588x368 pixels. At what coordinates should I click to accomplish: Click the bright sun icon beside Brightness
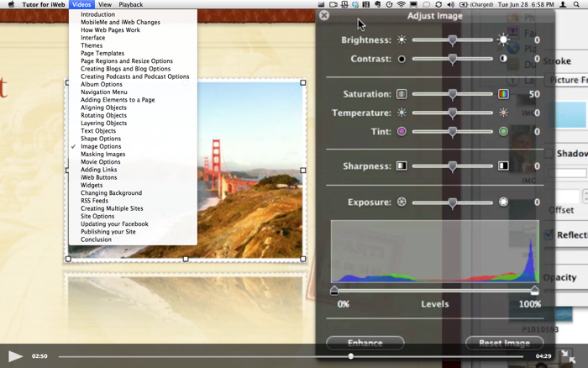point(504,39)
